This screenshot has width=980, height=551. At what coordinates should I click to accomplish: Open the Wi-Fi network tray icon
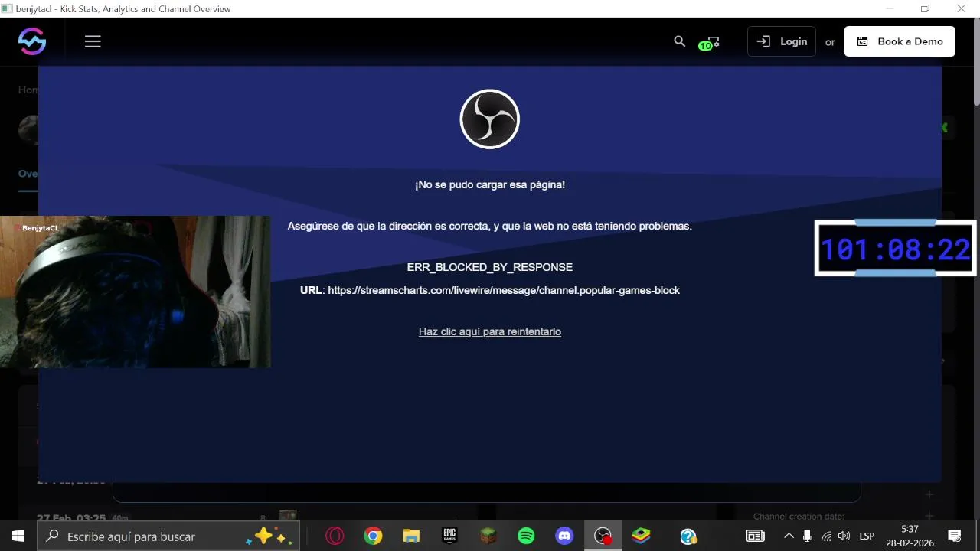point(826,536)
